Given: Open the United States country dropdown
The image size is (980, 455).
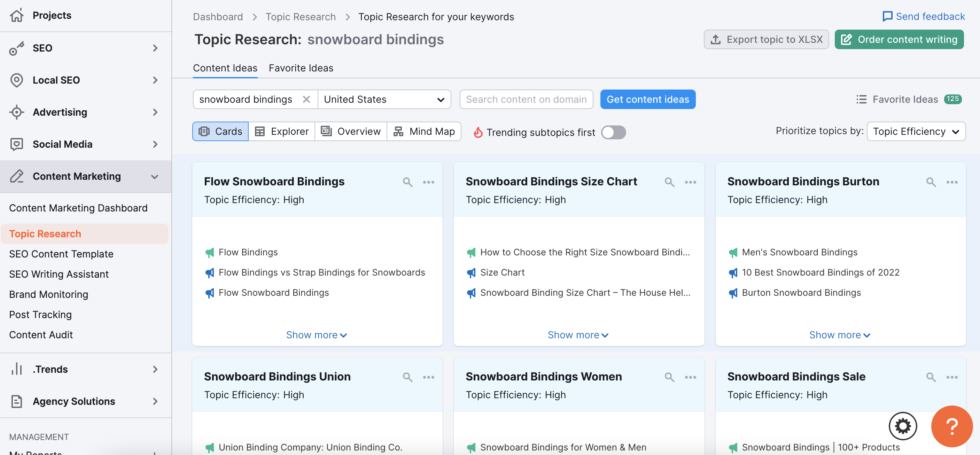Looking at the screenshot, I should 384,99.
